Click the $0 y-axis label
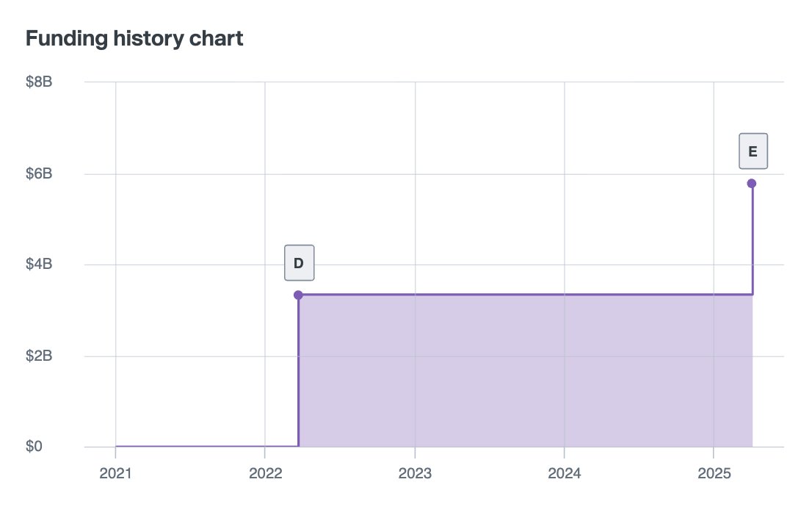The image size is (812, 507). pyautogui.click(x=33, y=447)
